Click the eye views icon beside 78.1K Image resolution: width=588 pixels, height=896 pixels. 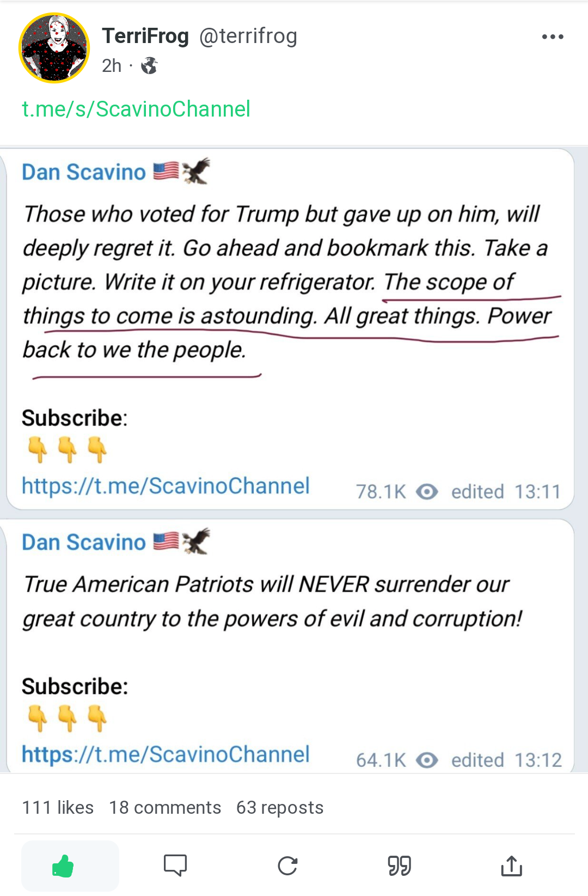pyautogui.click(x=427, y=492)
